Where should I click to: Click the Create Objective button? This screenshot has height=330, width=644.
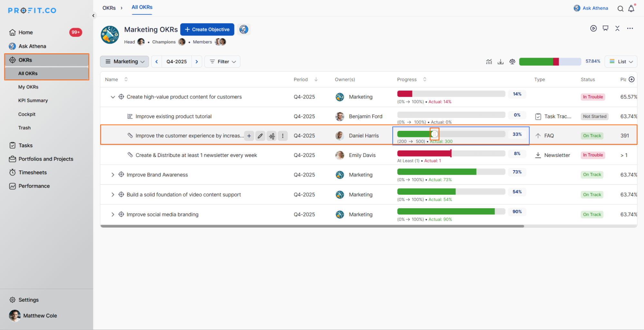(x=207, y=29)
